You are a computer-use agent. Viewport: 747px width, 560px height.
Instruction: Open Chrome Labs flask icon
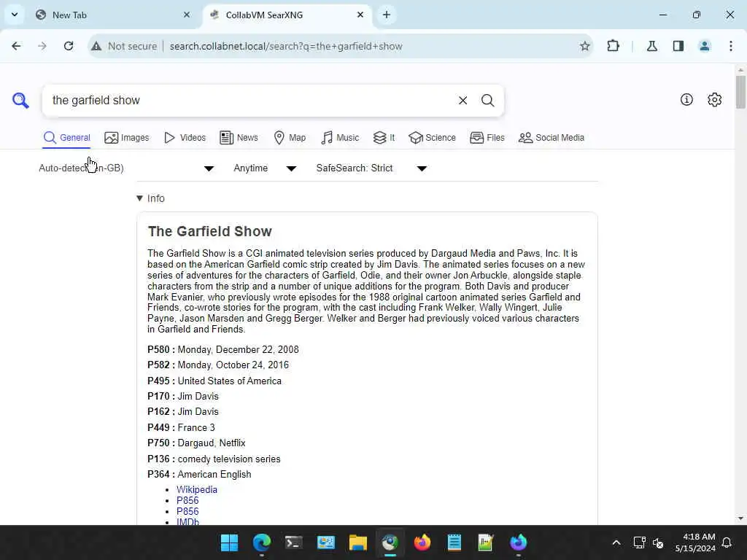coord(651,46)
